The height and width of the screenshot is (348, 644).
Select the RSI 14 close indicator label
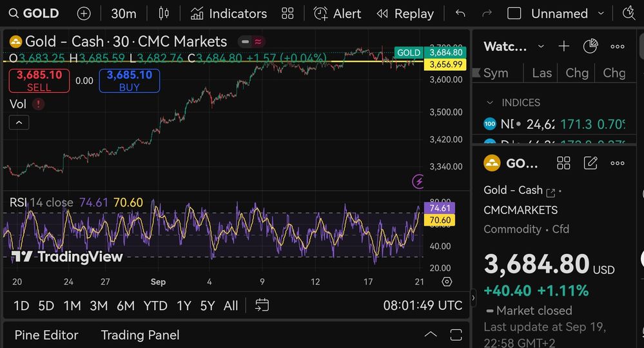pyautogui.click(x=41, y=202)
